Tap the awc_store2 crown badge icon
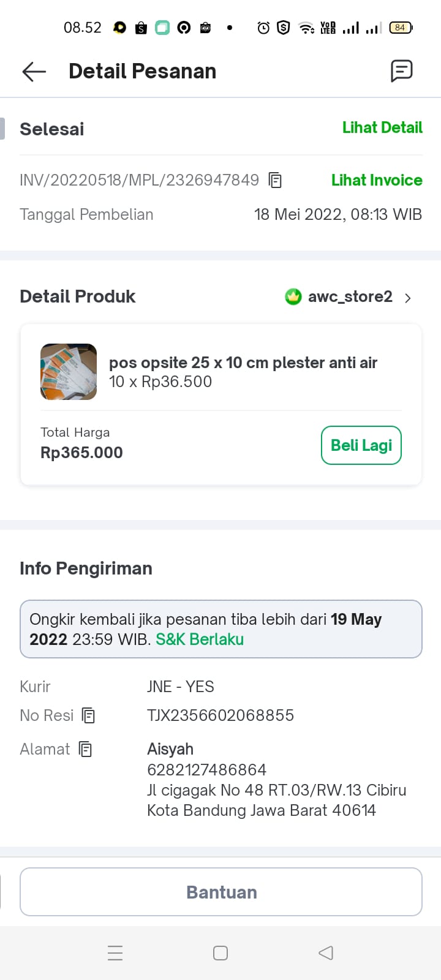The height and width of the screenshot is (980, 441). 293,297
